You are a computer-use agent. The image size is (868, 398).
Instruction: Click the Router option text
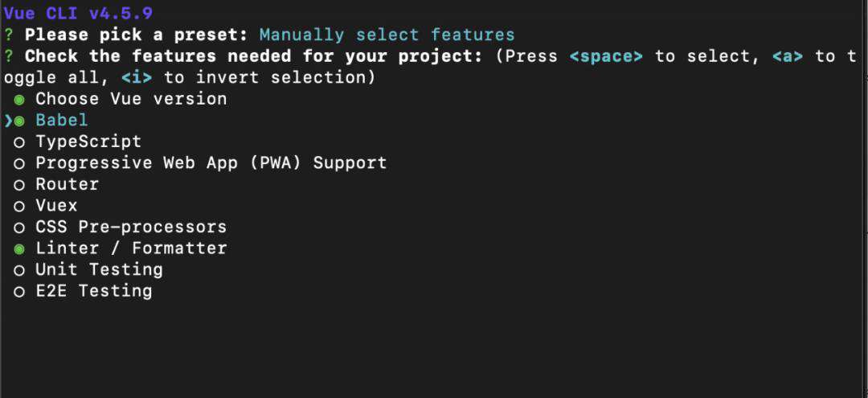(x=68, y=184)
